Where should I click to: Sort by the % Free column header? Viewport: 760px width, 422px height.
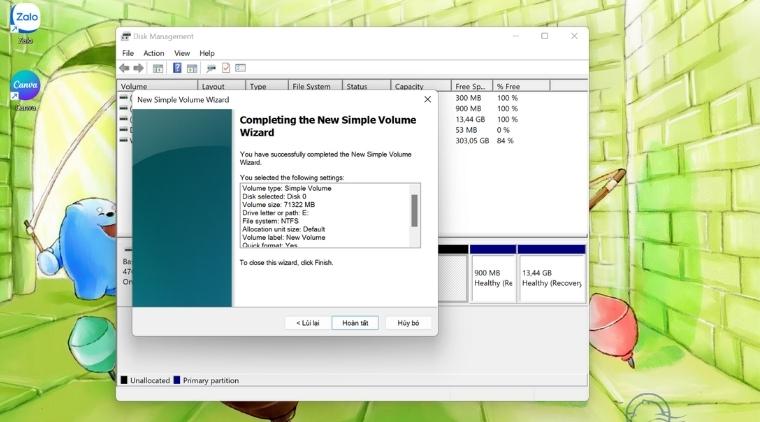521,86
